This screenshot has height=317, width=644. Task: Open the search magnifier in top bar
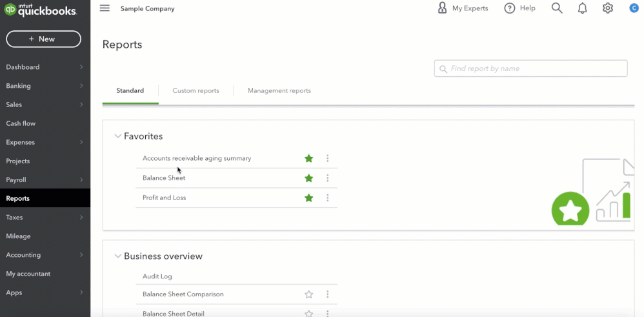[x=557, y=8]
